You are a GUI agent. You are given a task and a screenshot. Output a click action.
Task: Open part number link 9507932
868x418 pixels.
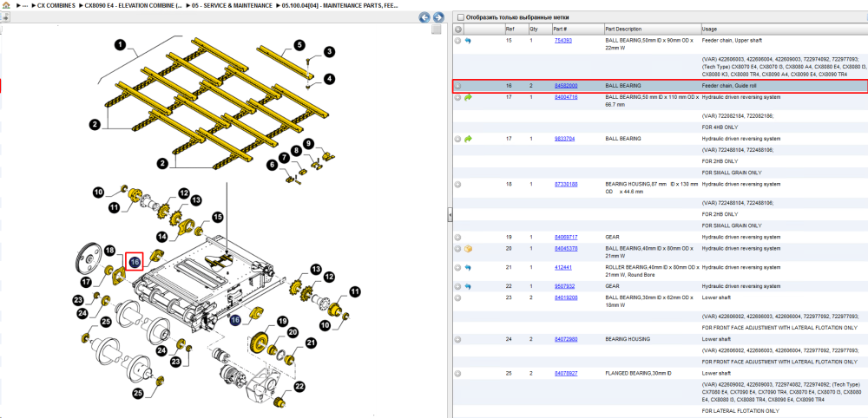tap(564, 286)
